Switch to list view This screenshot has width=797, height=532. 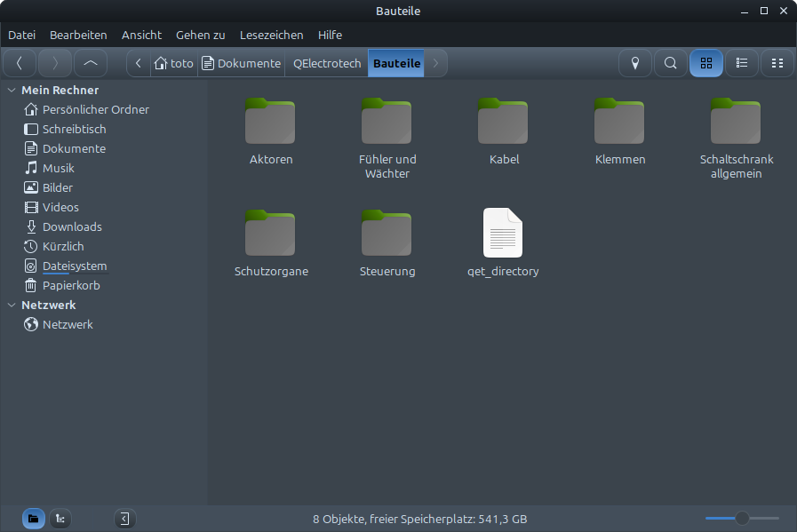(x=742, y=63)
